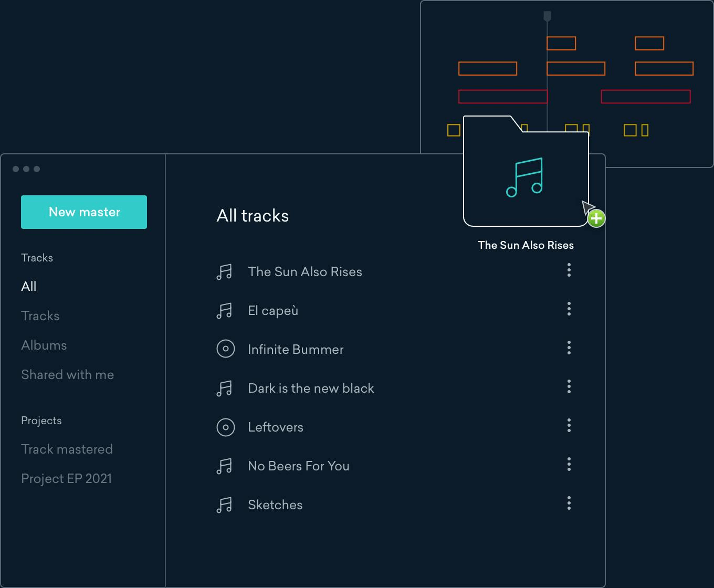The width and height of the screenshot is (714, 588).
Task: Open options menu for Dark is the new black
Action: [x=569, y=387]
